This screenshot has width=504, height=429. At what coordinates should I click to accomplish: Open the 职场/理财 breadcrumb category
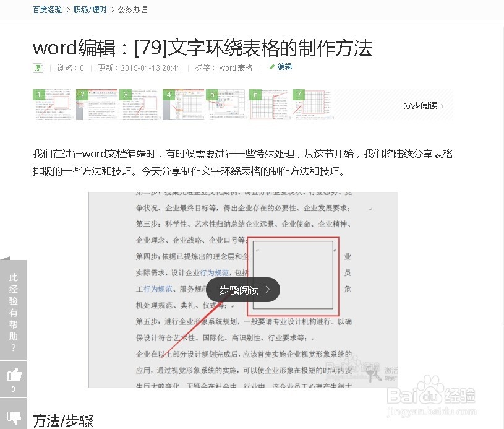click(90, 10)
